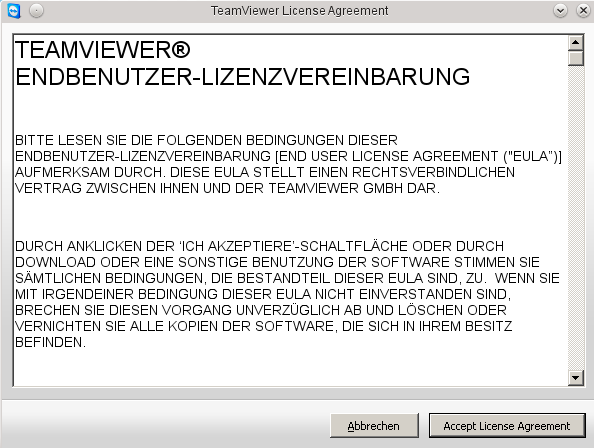
Task: Click the TEAMVIEWER® heading text
Action: pos(103,50)
